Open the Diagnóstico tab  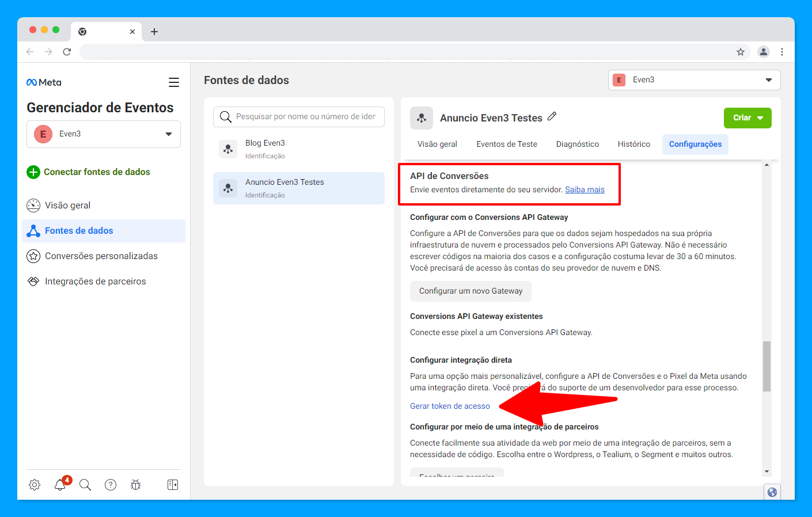tap(578, 144)
